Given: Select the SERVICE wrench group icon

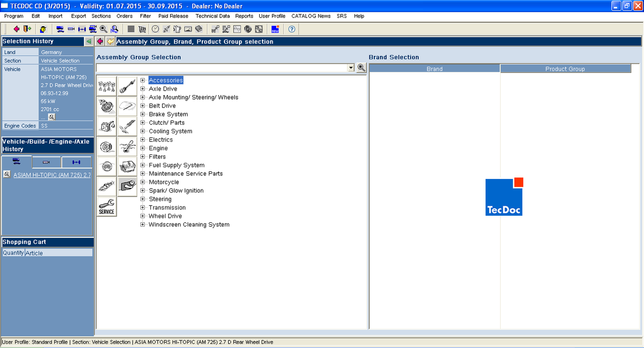Looking at the screenshot, I should click(x=107, y=207).
